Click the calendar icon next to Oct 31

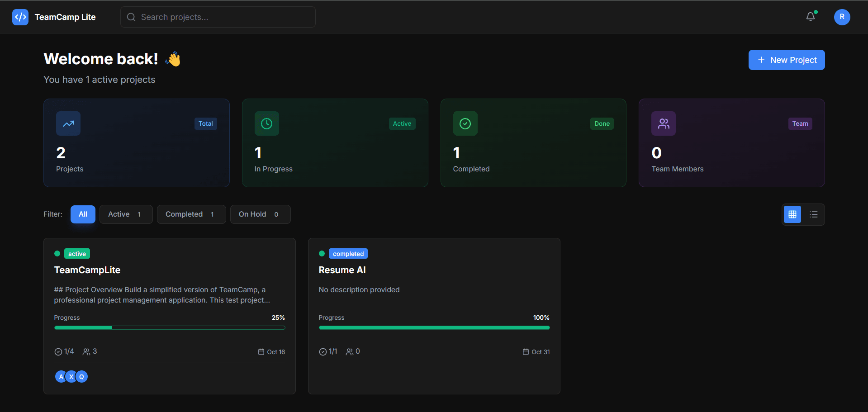click(526, 352)
